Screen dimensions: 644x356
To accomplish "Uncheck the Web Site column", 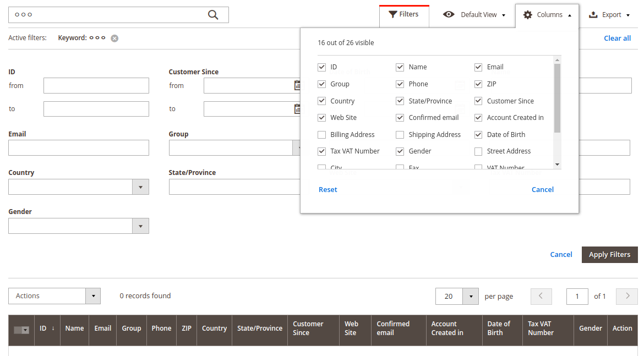I will click(321, 118).
